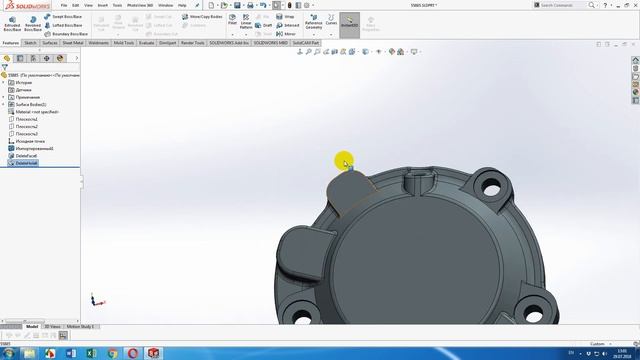
Task: Start a Linear Pattern
Action: (x=246, y=21)
